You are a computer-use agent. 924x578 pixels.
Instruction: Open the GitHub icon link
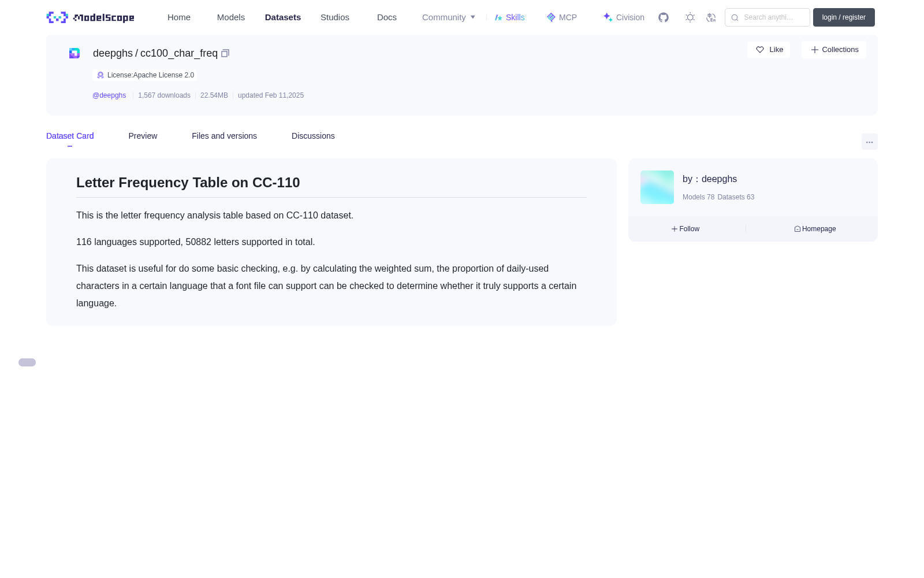[664, 17]
